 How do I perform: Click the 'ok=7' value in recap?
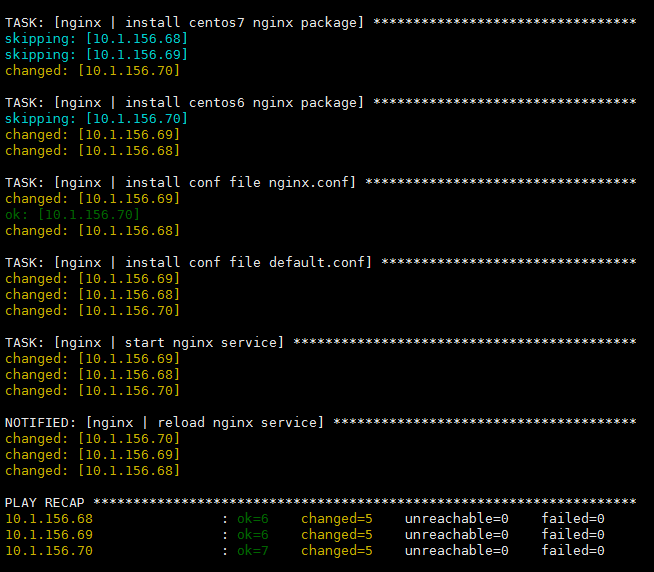coord(253,551)
